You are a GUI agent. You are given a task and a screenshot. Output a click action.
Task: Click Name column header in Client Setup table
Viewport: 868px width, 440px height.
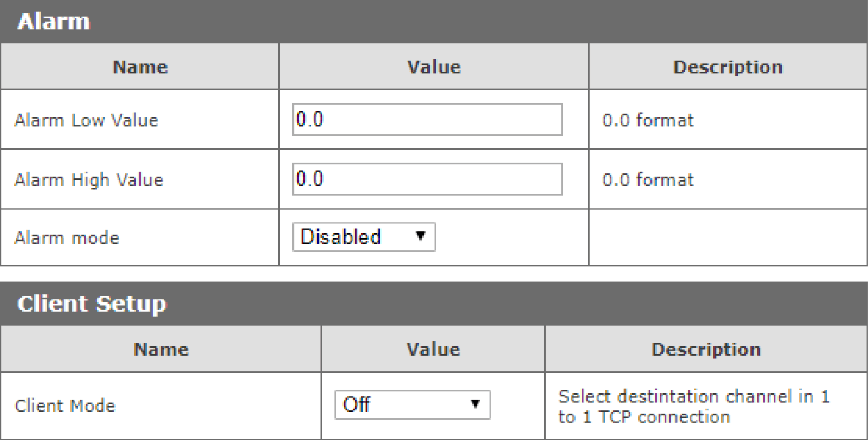[161, 349]
